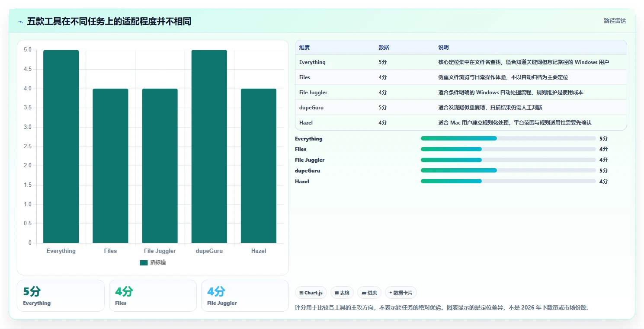Click the File Juggler label on the chart x-axis
Viewport: 644px width, 329px height.
click(x=160, y=251)
